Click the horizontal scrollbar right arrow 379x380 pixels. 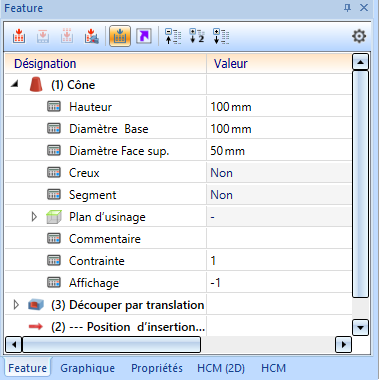(x=343, y=344)
